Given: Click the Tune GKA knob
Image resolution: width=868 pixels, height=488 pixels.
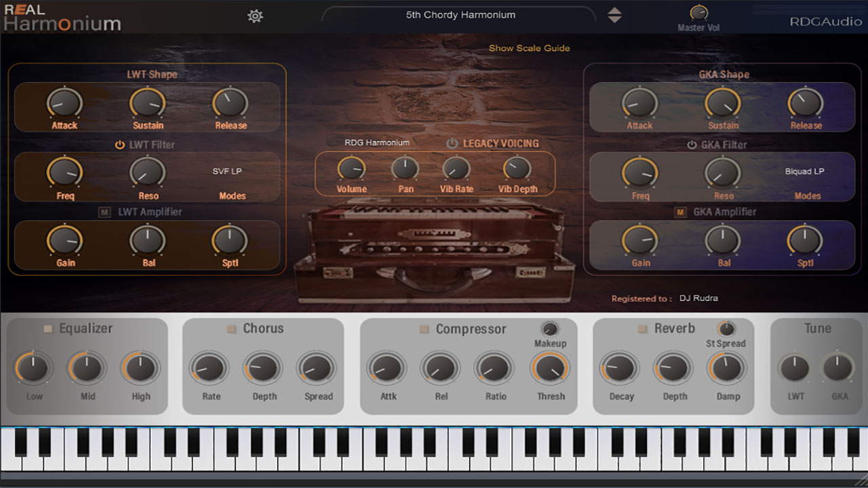Looking at the screenshot, I should click(x=838, y=369).
